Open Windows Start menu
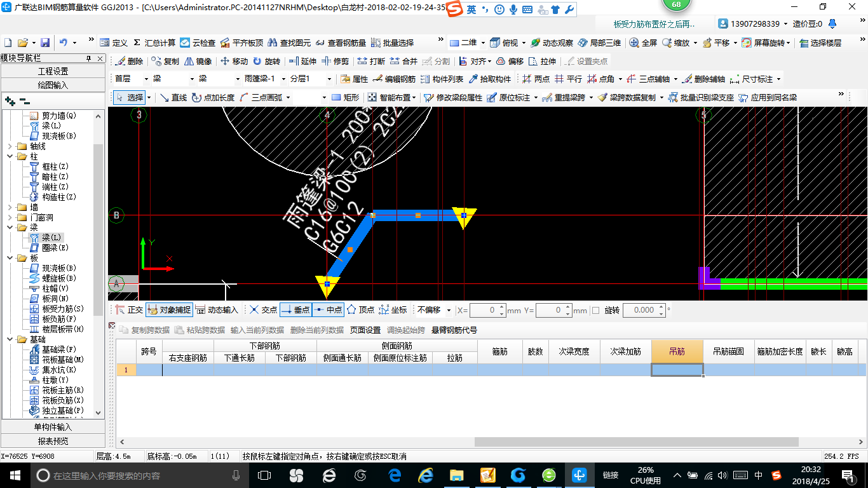868x488 pixels. (15, 475)
